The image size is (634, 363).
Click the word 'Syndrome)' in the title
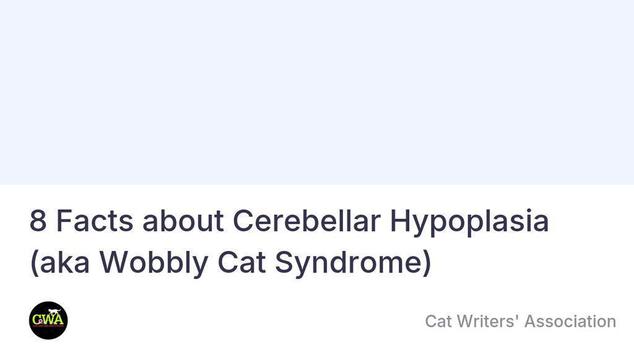[353, 264]
